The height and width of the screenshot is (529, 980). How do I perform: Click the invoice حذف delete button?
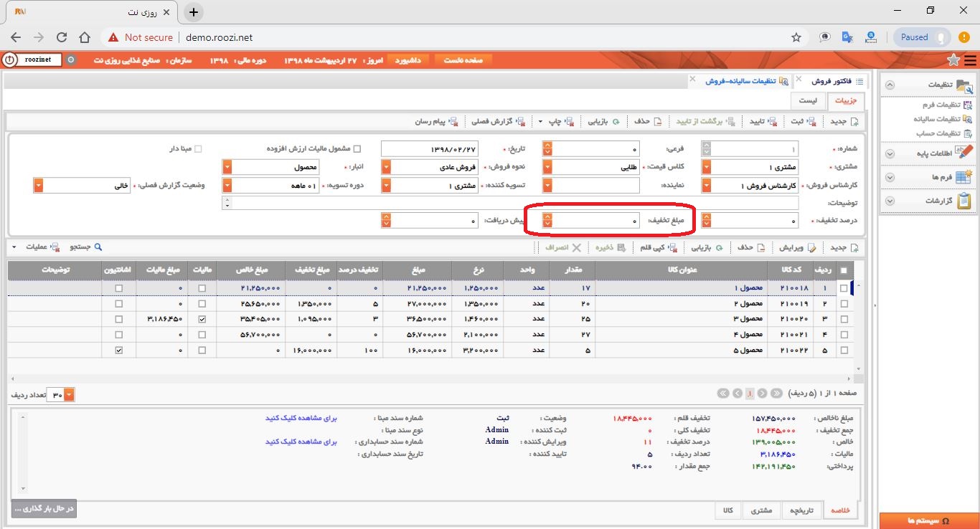coord(648,121)
